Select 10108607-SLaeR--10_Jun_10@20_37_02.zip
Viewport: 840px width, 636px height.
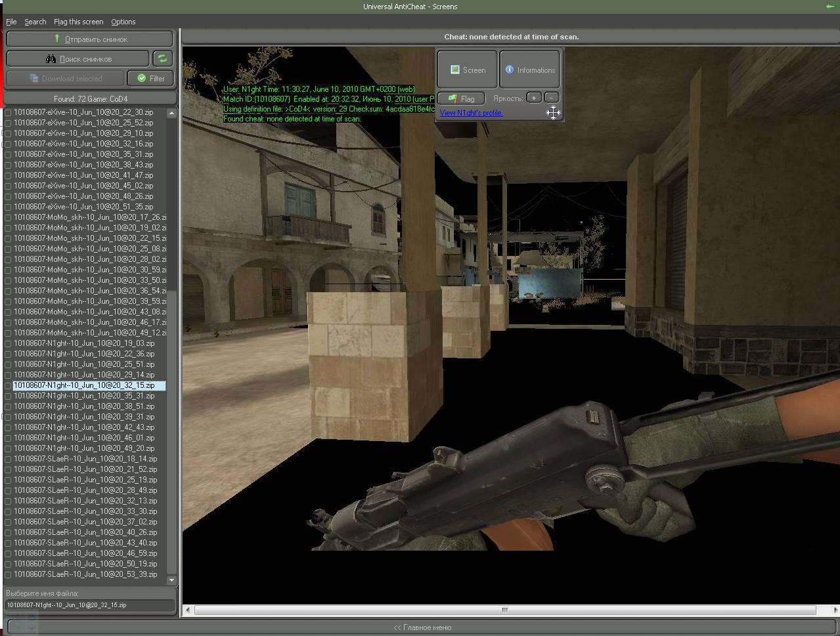85,522
